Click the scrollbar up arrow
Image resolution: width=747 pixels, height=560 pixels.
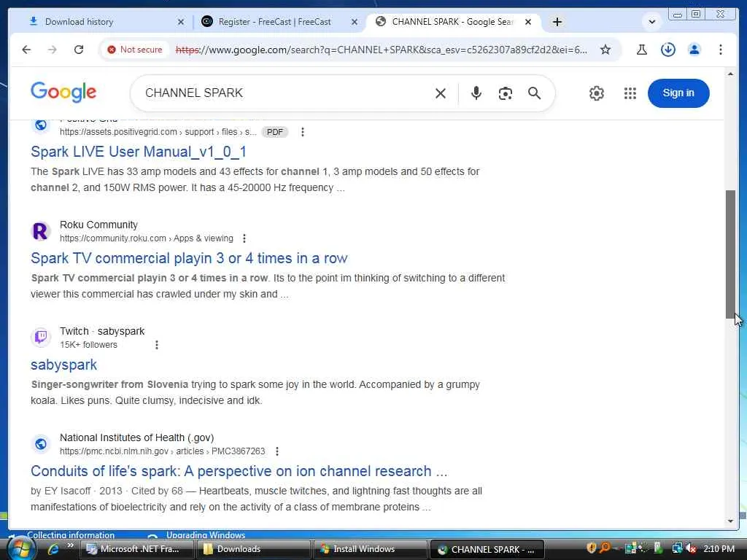[731, 74]
